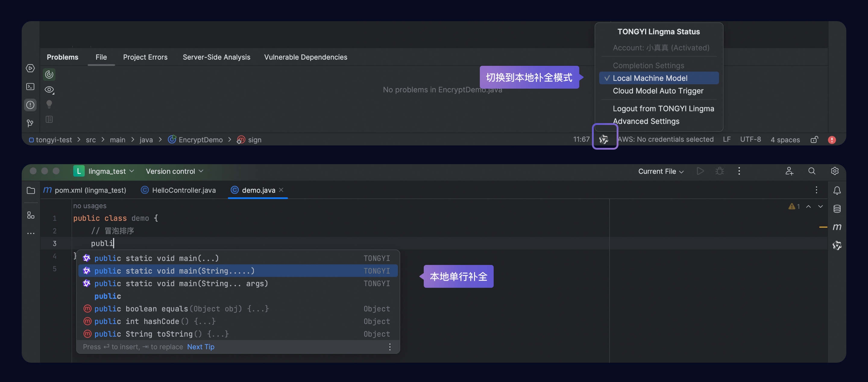Switch to the File tab
868x382 pixels.
101,57
